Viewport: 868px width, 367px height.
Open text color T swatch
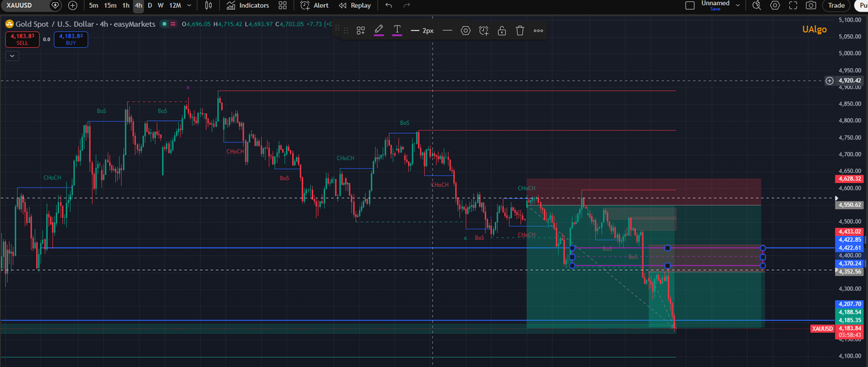(x=397, y=30)
